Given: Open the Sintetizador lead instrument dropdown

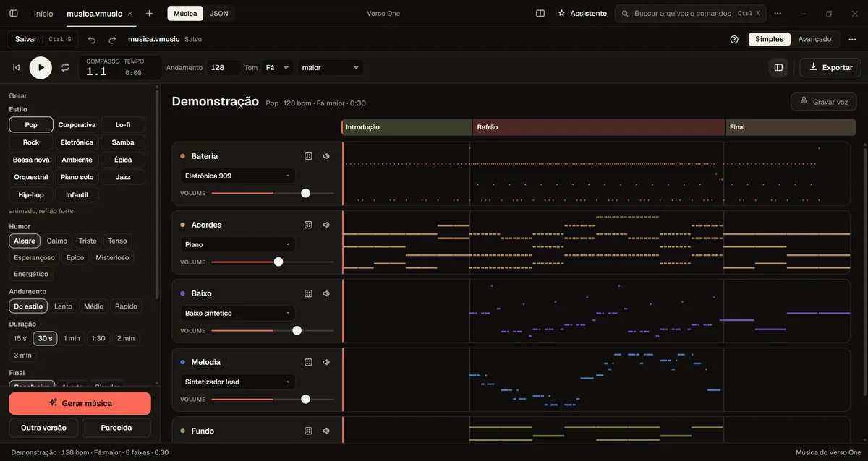Looking at the screenshot, I should [x=237, y=382].
